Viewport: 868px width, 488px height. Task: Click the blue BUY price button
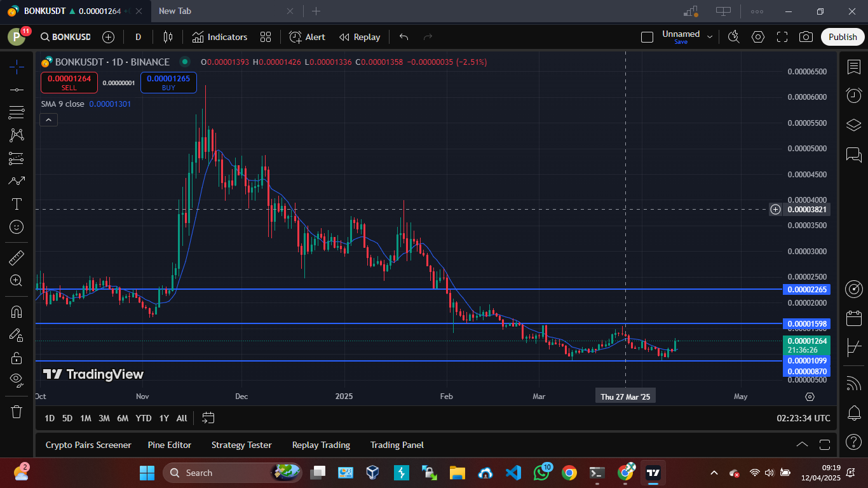point(168,83)
